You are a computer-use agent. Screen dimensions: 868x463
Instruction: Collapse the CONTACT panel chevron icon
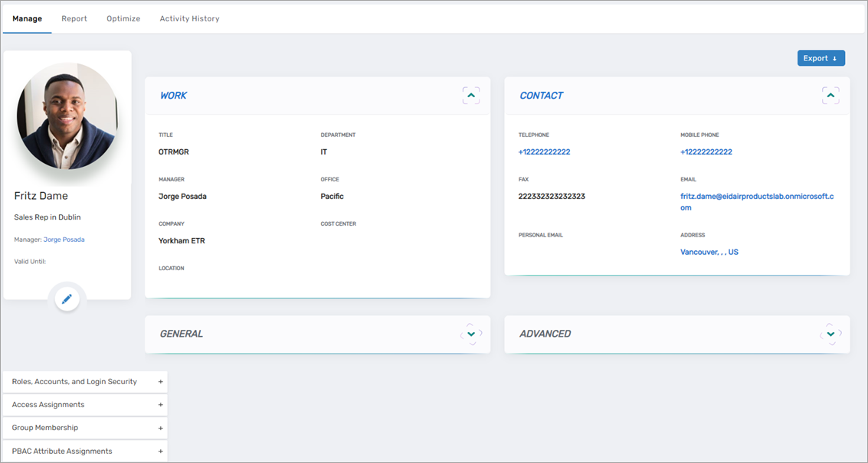830,94
